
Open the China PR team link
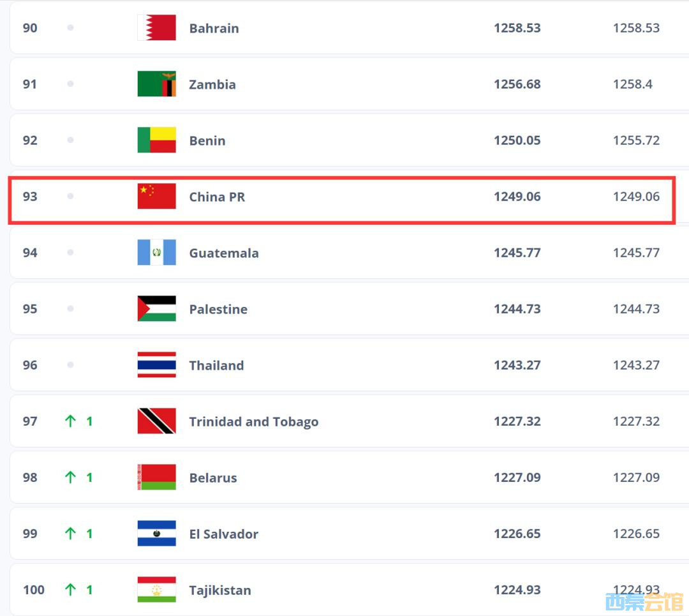click(217, 197)
